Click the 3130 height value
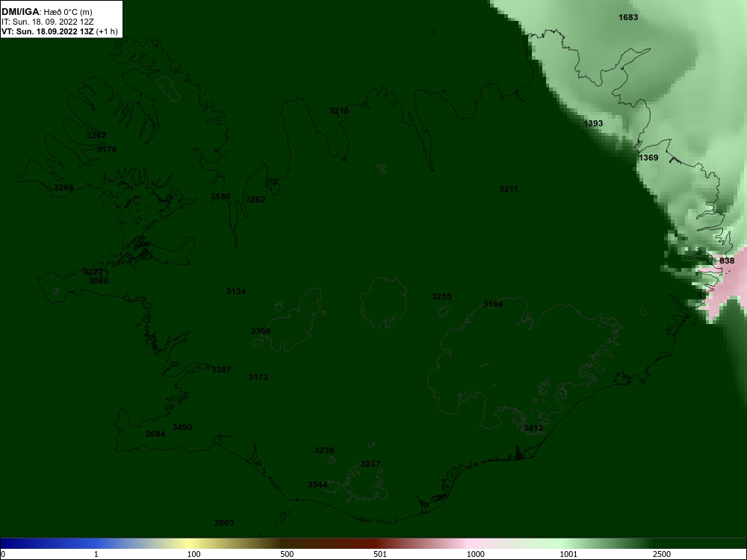The image size is (747, 560). pos(220,196)
